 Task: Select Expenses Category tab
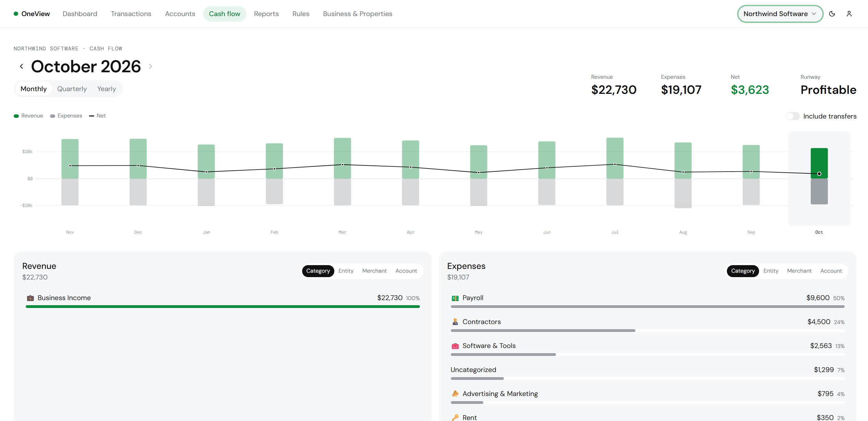coord(743,271)
